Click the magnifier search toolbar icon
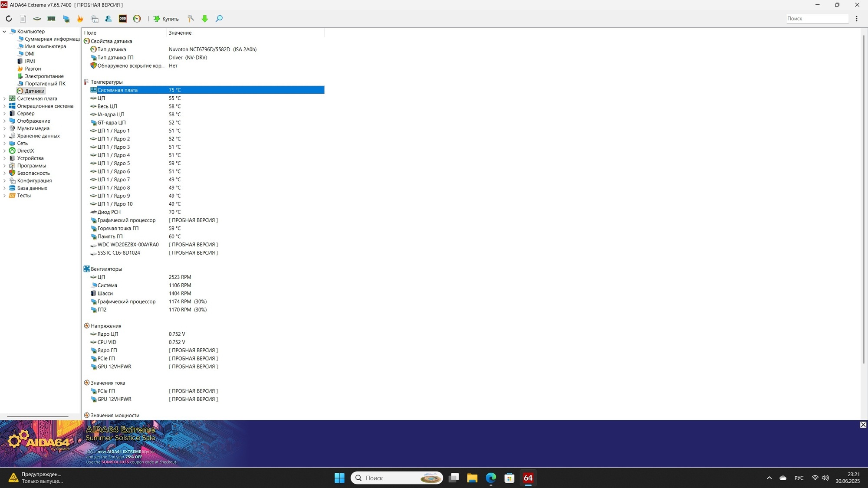The image size is (868, 488). click(219, 19)
